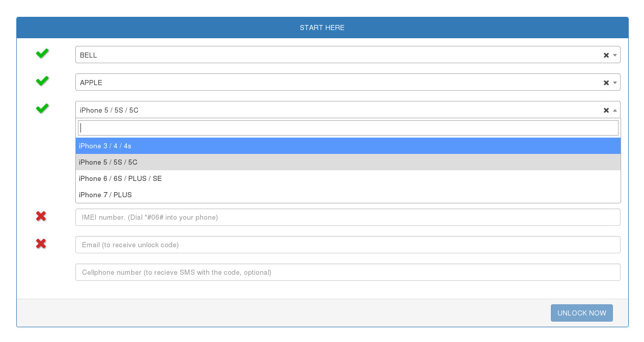The image size is (644, 342).
Task: Choose iPhone 7 / PLUS option
Action: click(x=348, y=195)
